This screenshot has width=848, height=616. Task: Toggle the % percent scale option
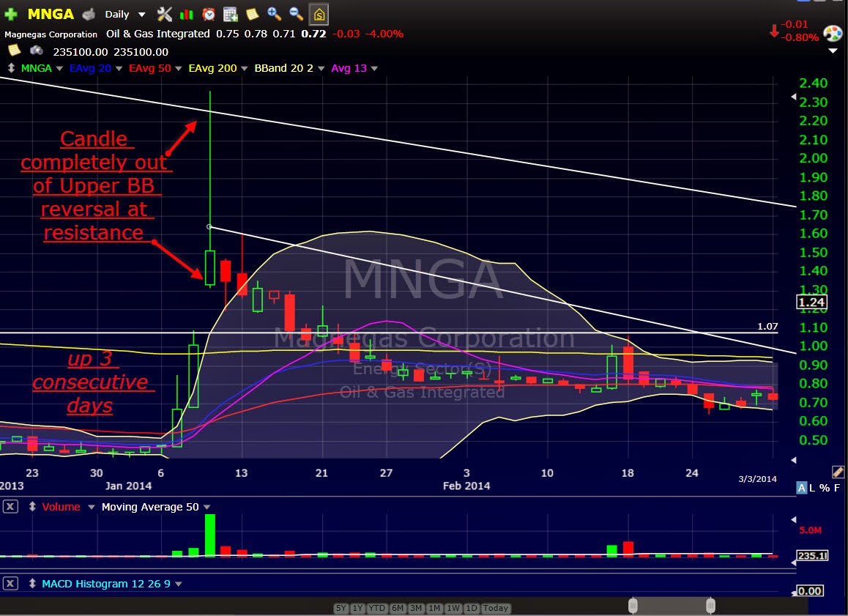825,488
